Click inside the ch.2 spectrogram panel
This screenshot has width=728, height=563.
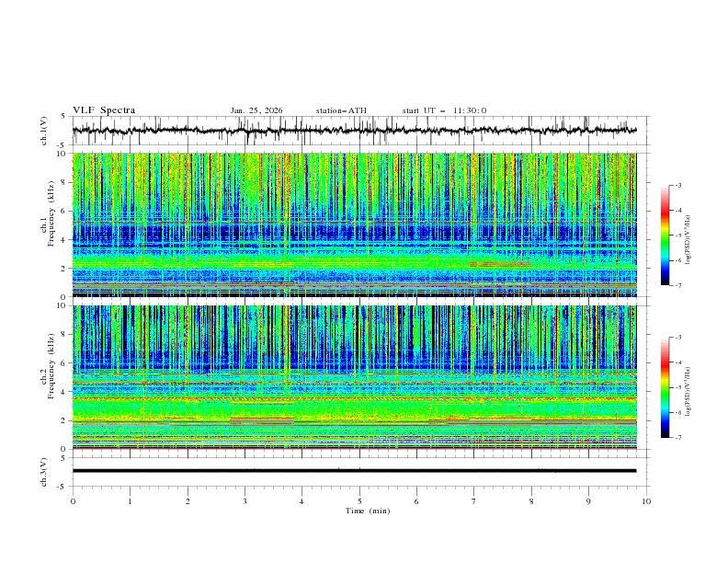354,377
